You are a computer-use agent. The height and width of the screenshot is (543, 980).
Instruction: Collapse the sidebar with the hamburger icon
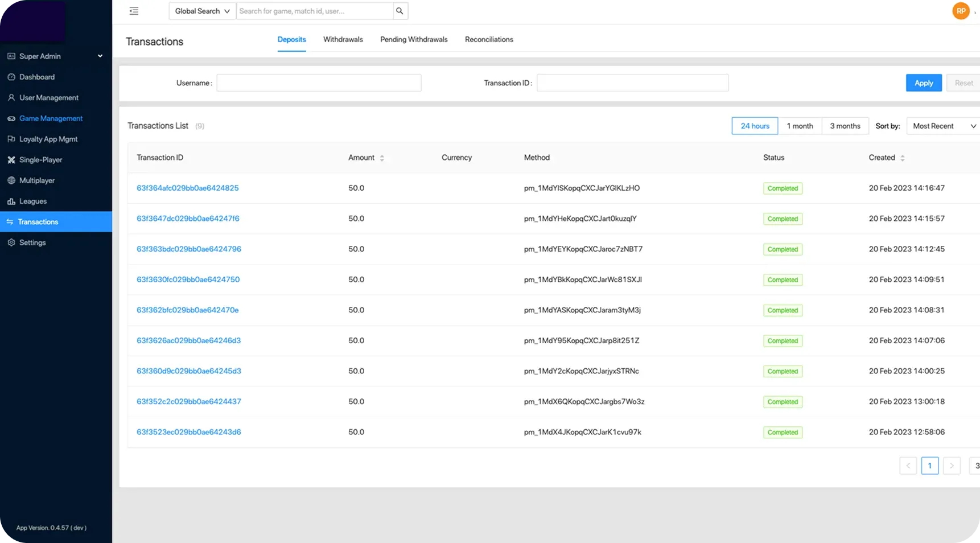(134, 11)
